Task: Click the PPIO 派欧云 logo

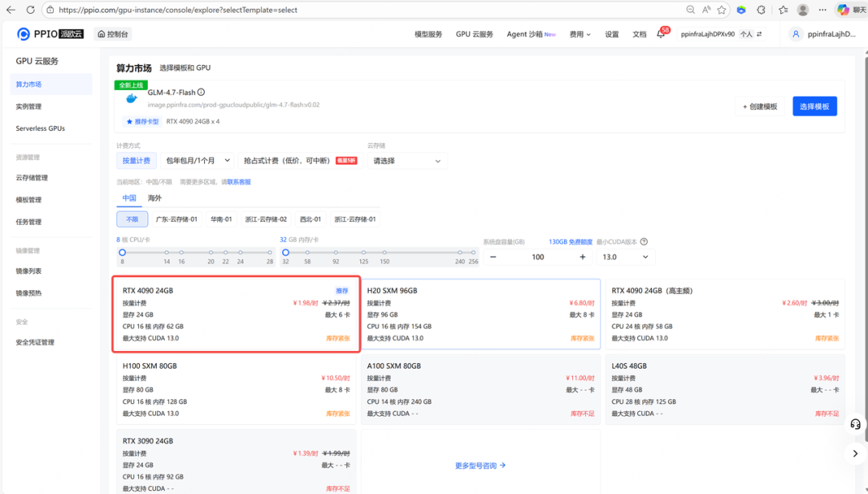Action: pyautogui.click(x=50, y=34)
